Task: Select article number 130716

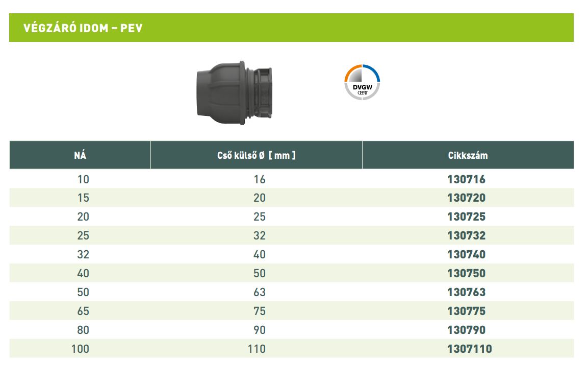Action: pyautogui.click(x=466, y=179)
